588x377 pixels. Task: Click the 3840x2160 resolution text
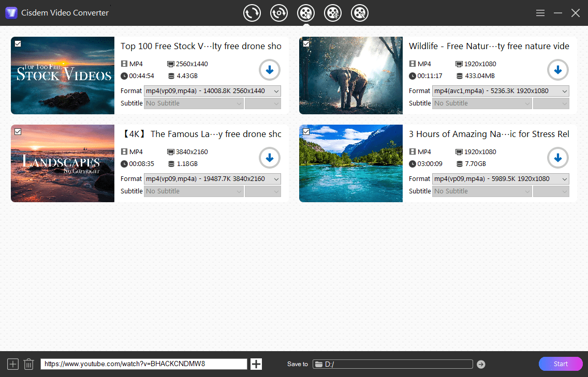192,152
